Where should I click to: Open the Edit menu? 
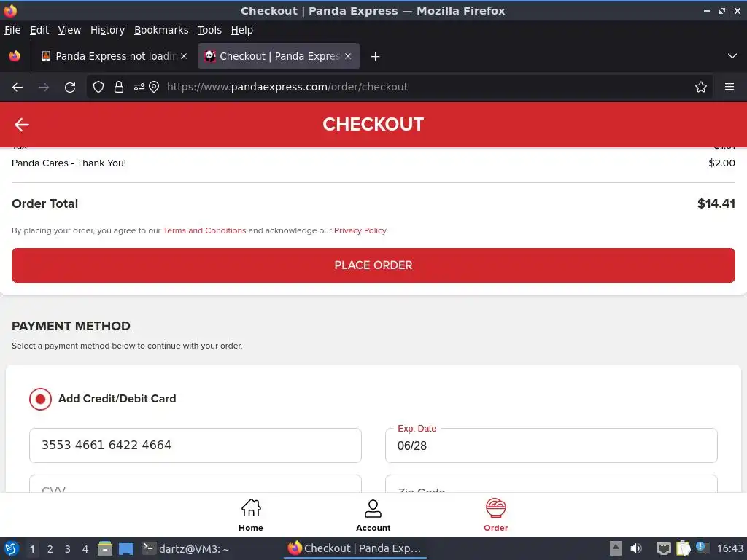(39, 30)
